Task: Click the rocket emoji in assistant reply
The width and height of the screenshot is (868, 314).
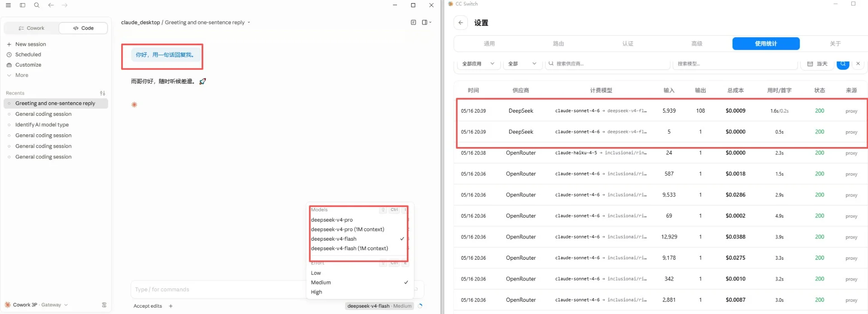Action: 203,81
